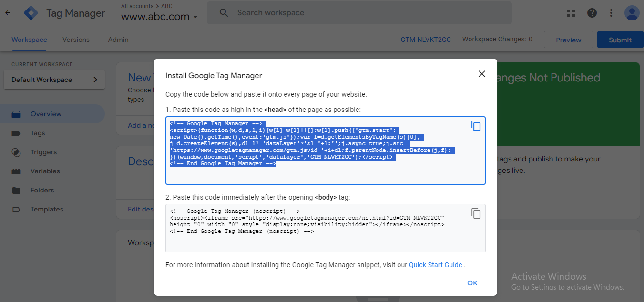644x302 pixels.
Task: Click the user account avatar
Action: pyautogui.click(x=632, y=13)
